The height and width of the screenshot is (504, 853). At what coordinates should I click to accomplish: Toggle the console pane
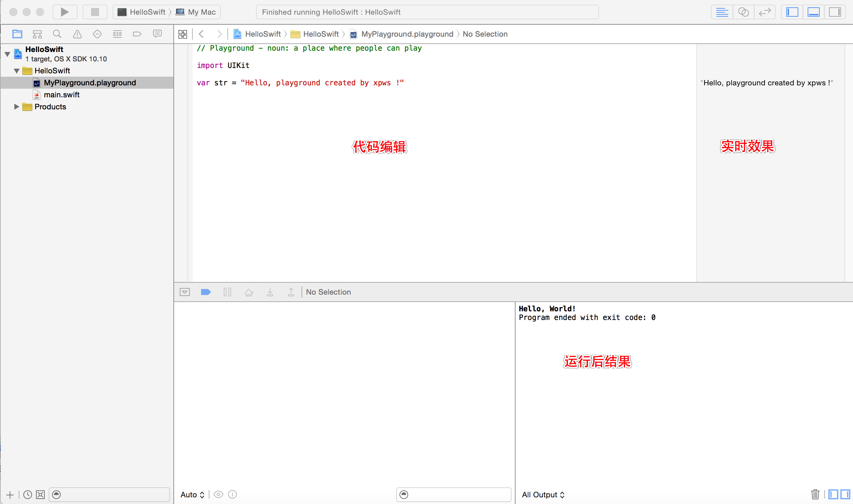point(845,494)
